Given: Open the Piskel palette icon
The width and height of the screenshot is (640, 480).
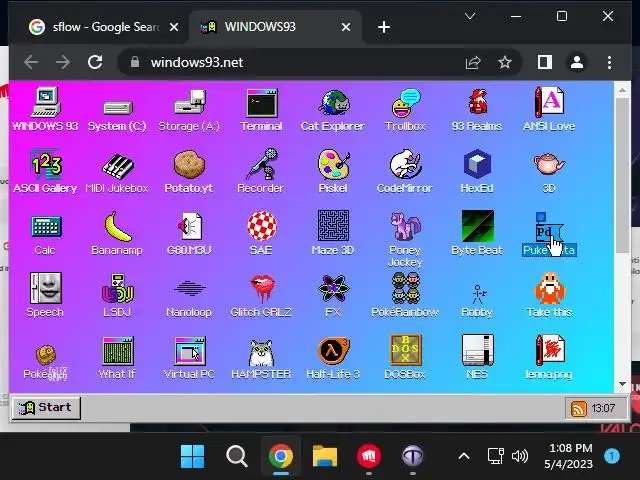Looking at the screenshot, I should click(x=333, y=164).
